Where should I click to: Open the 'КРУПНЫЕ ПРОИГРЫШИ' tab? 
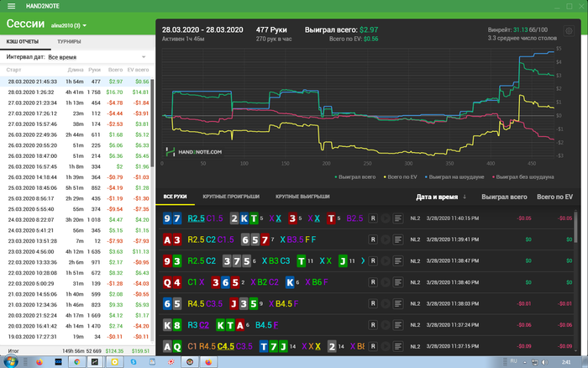click(x=231, y=197)
